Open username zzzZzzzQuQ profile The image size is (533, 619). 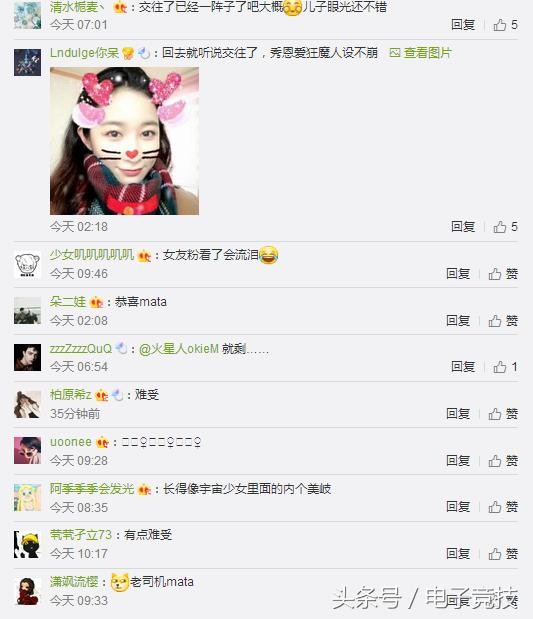coord(81,349)
